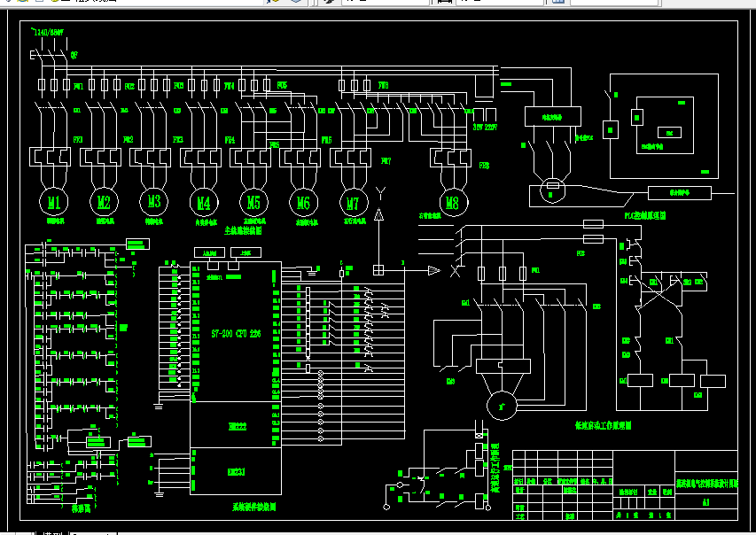The height and width of the screenshot is (535, 756).
Task: Click the EM231 module label
Action: pyautogui.click(x=237, y=472)
